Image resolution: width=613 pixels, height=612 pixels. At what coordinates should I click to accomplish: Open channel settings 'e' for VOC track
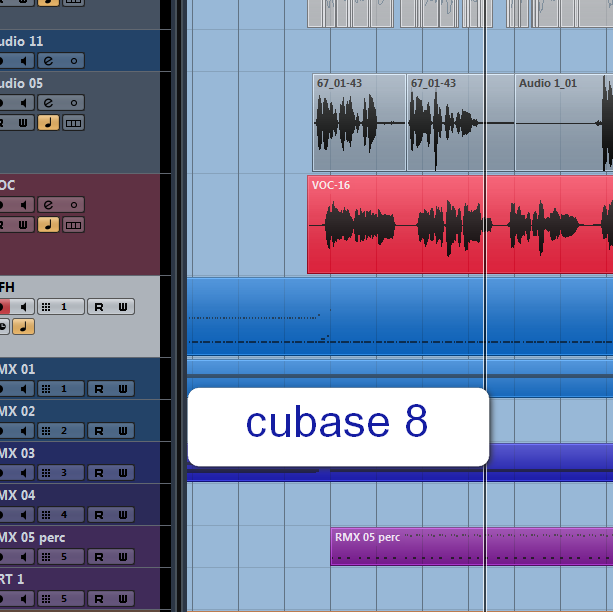pos(48,205)
